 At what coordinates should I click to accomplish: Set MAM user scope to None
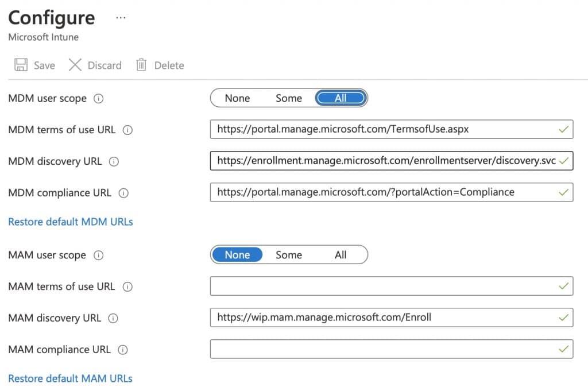237,255
